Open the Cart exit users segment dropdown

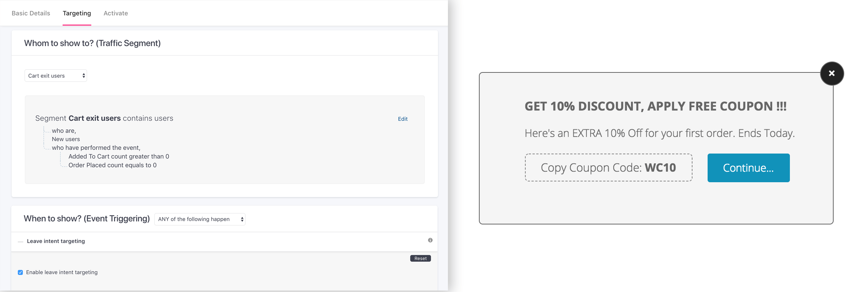click(56, 76)
